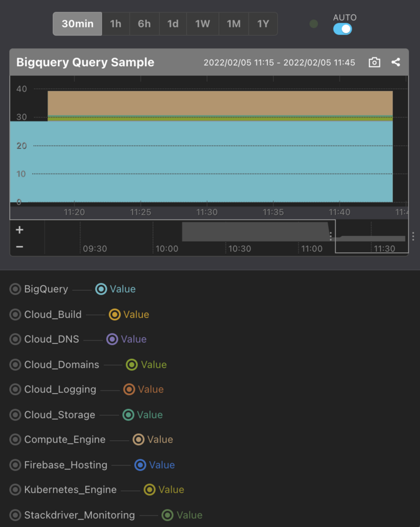The image size is (420, 527).
Task: Toggle the AUTO refresh switch
Action: pos(342,29)
